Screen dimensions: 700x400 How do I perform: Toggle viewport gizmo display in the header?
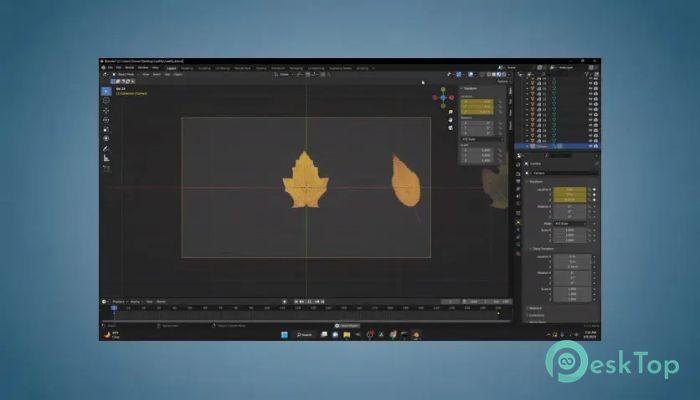pyautogui.click(x=458, y=75)
